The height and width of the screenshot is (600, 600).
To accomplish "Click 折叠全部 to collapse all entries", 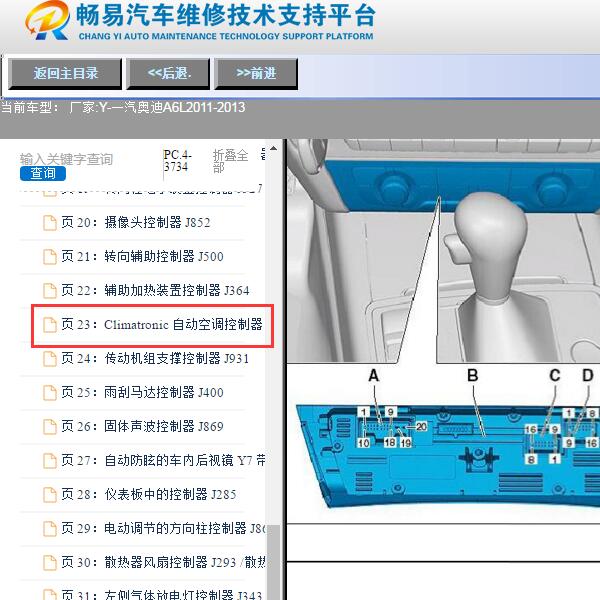I will coord(230,161).
